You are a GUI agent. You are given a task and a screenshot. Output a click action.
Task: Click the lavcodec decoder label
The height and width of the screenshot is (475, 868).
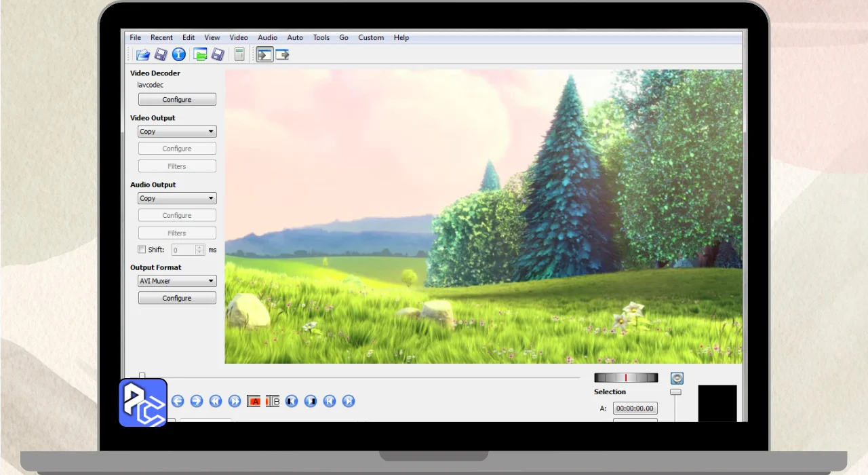150,85
